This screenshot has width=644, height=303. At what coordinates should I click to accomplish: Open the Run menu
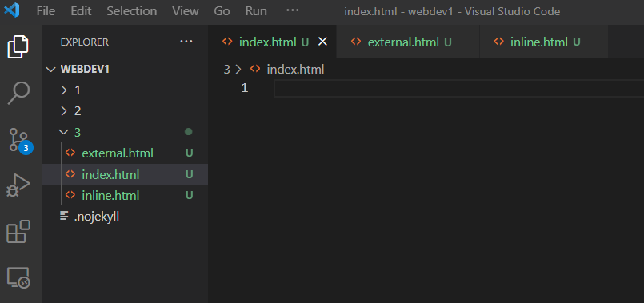256,11
